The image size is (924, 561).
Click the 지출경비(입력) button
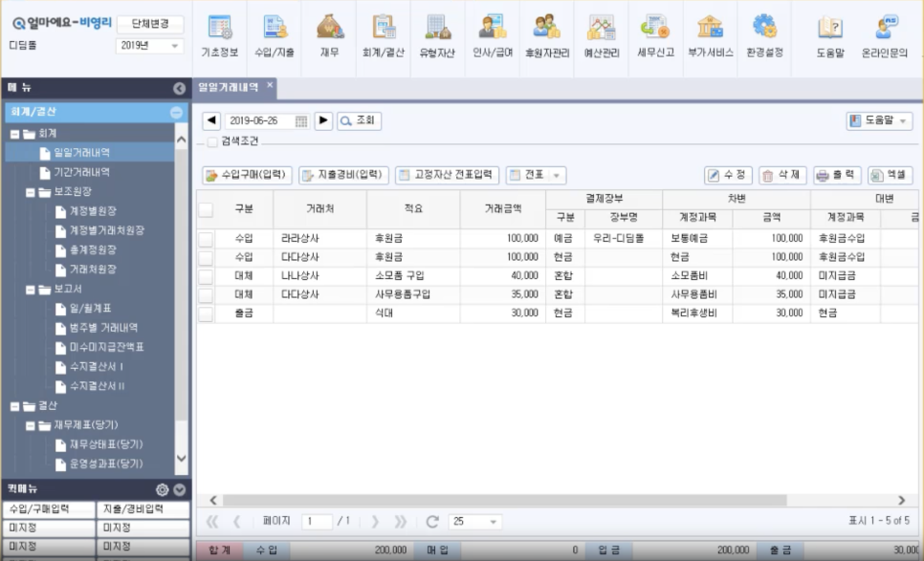click(343, 175)
